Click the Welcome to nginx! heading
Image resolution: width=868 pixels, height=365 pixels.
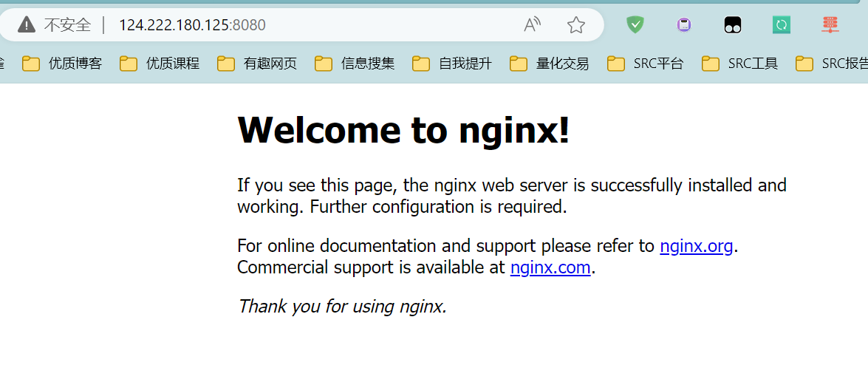[403, 130]
